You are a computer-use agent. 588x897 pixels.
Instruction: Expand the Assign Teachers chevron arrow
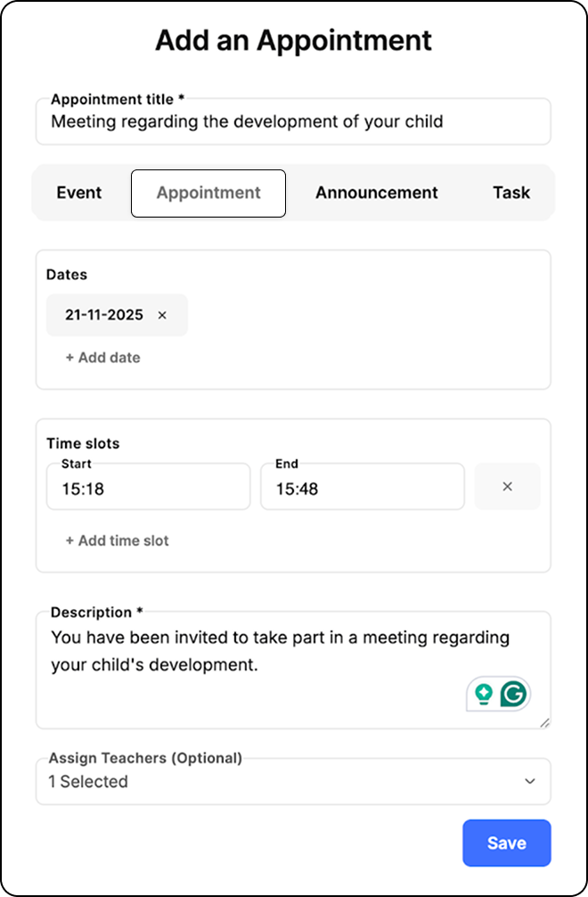pyautogui.click(x=530, y=781)
